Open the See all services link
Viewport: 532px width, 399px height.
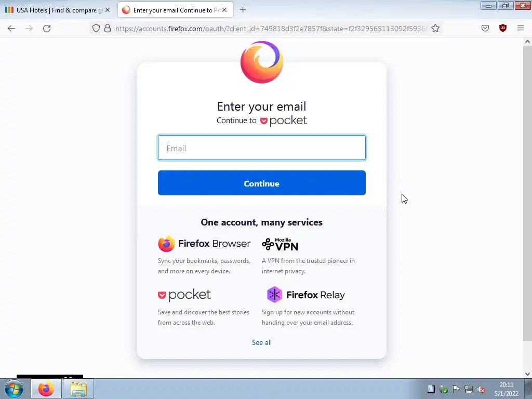pos(262,342)
